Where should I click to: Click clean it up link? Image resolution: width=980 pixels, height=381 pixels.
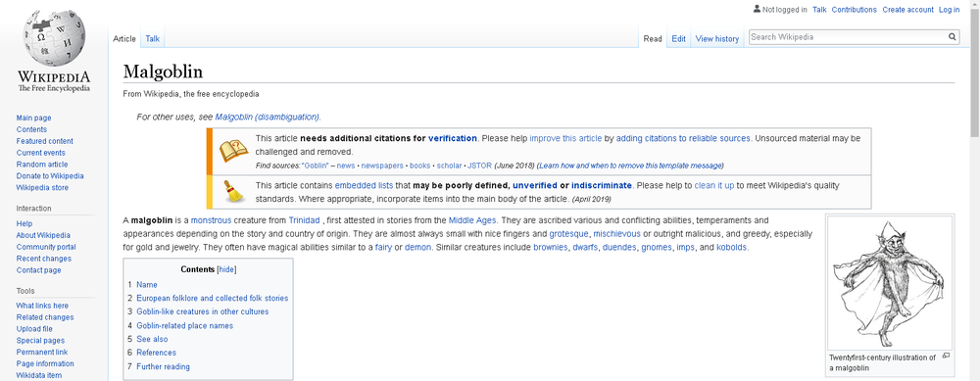point(713,185)
